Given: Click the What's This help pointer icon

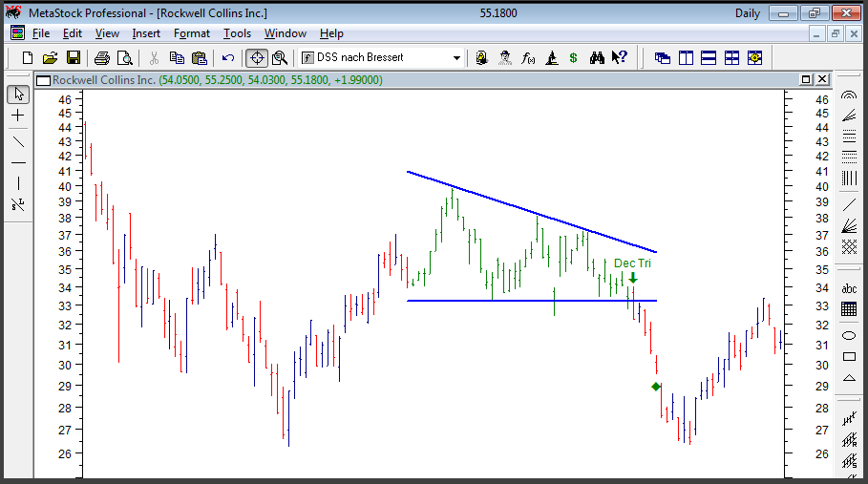Looking at the screenshot, I should [620, 57].
